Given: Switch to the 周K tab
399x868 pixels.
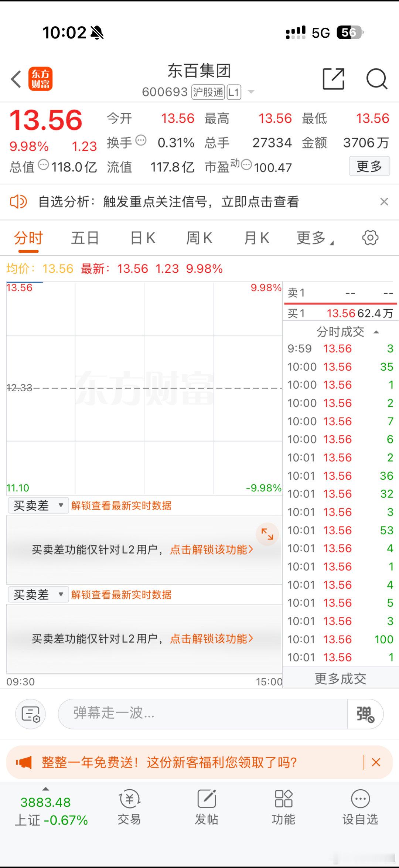Looking at the screenshot, I should pyautogui.click(x=199, y=238).
